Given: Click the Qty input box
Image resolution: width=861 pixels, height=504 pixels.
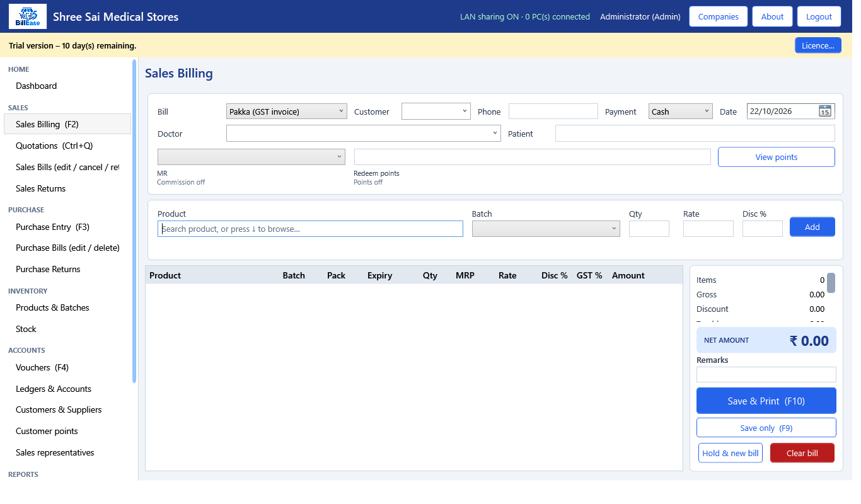Looking at the screenshot, I should tap(649, 229).
